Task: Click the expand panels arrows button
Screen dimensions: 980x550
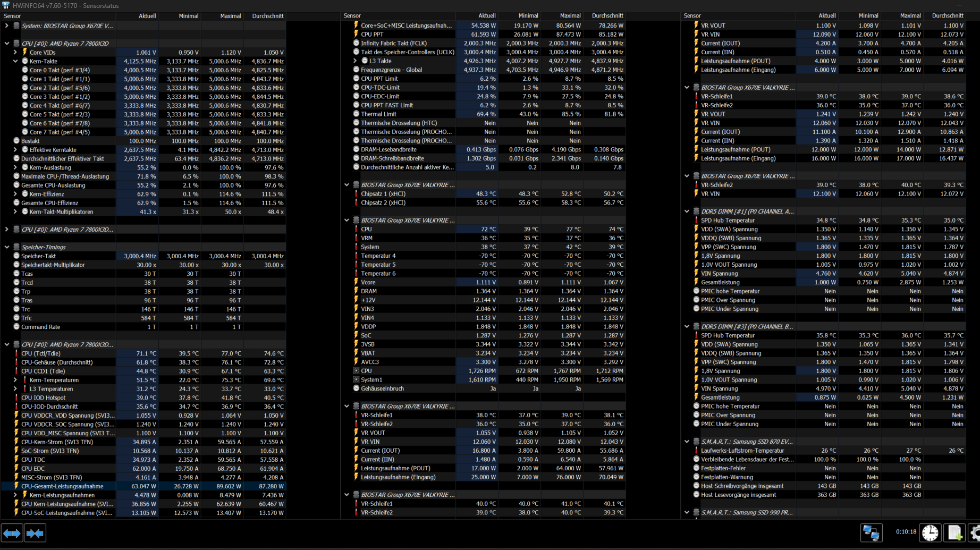Action: 12,533
